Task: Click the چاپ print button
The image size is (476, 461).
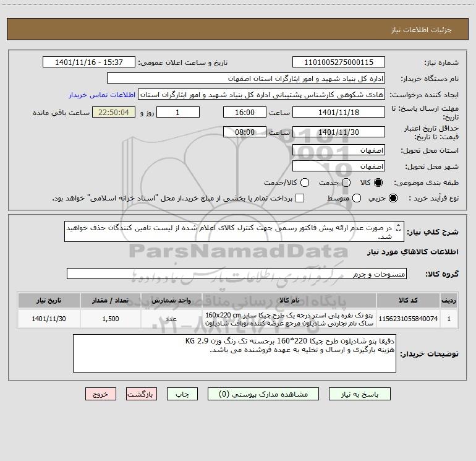Action: point(182,394)
